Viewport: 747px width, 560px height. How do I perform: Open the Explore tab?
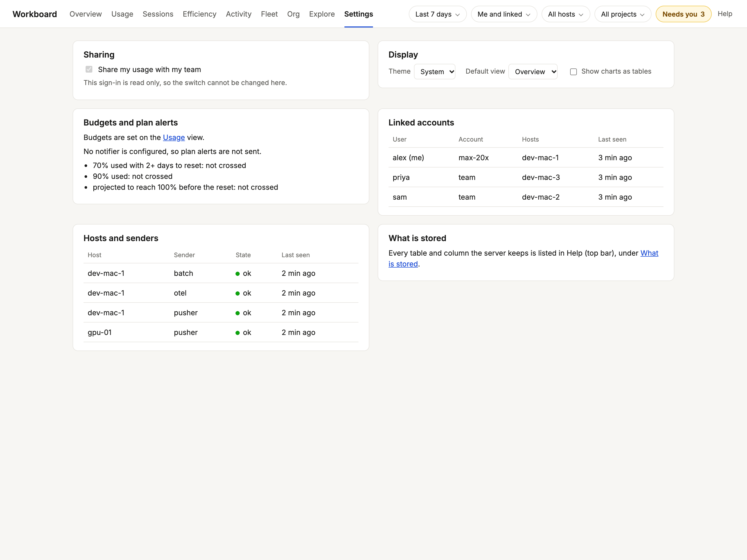(x=322, y=14)
